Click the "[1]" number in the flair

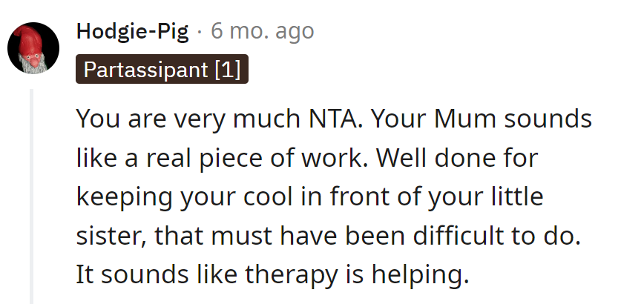[x=227, y=70]
